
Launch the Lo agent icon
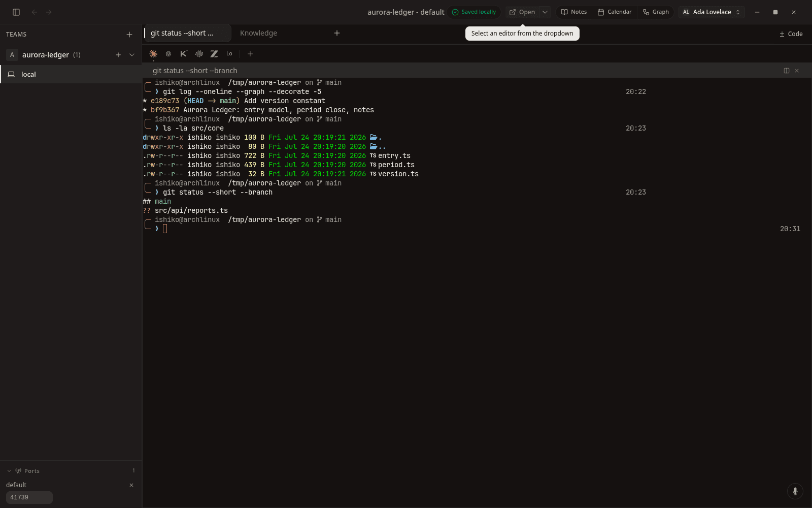[229, 54]
